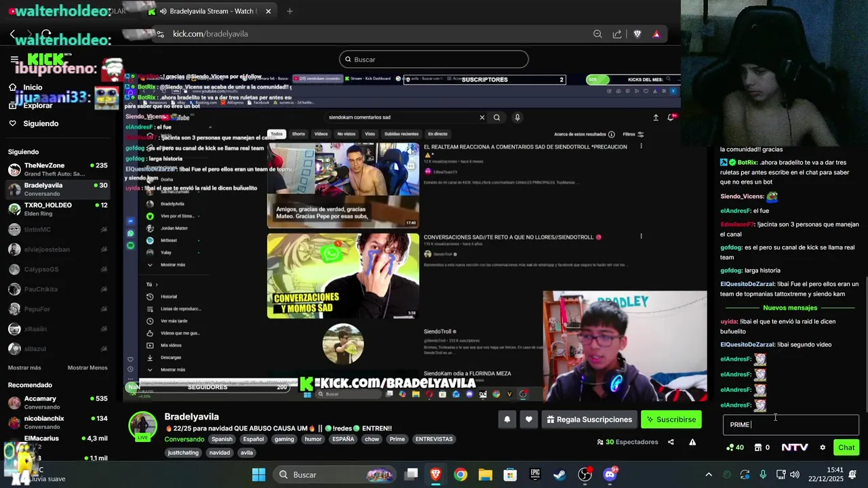Launch Epic Games from the taskbar

pos(535,474)
